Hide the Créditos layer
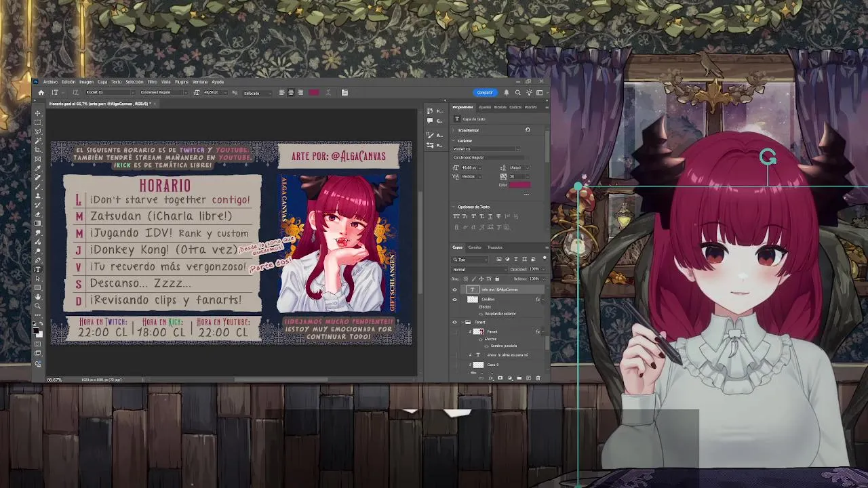868x488 pixels. (454, 300)
